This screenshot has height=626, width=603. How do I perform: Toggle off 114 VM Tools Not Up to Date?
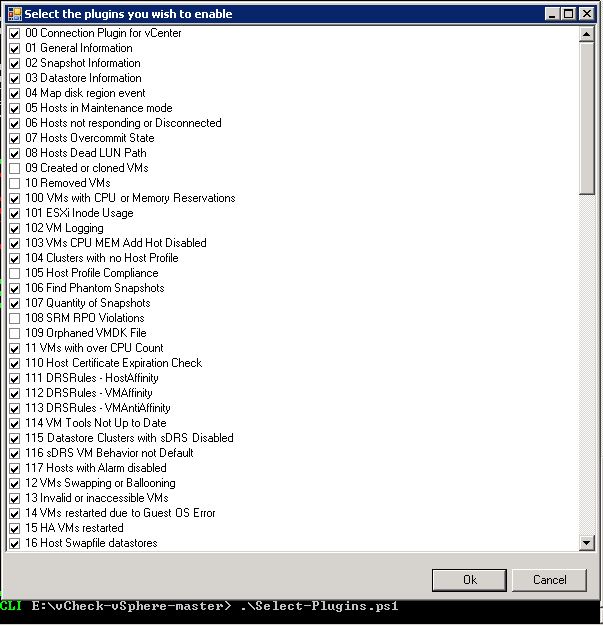pyautogui.click(x=14, y=423)
